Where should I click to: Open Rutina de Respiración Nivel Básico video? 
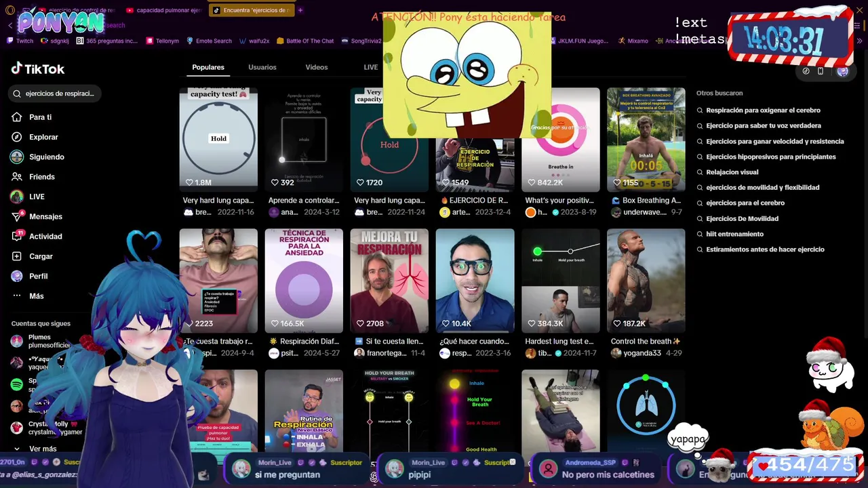pos(304,411)
